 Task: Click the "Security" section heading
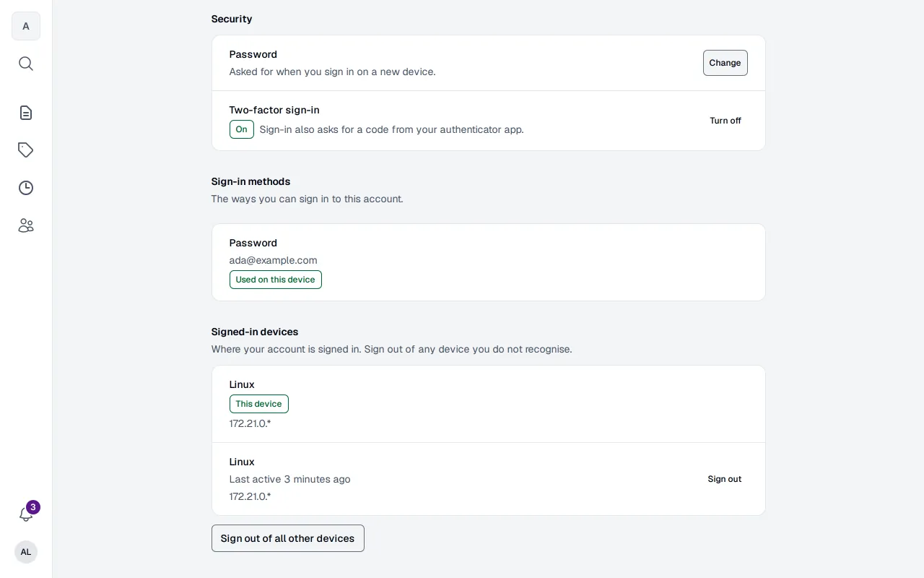232,19
